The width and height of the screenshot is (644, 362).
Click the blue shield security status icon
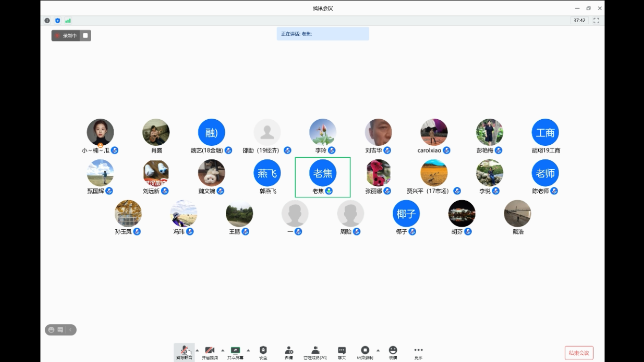pyautogui.click(x=57, y=21)
